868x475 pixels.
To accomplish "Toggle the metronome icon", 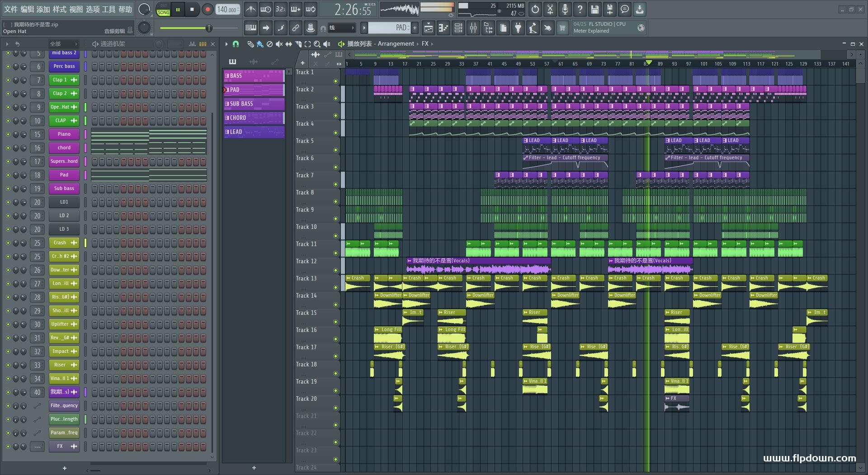I will coord(251,9).
